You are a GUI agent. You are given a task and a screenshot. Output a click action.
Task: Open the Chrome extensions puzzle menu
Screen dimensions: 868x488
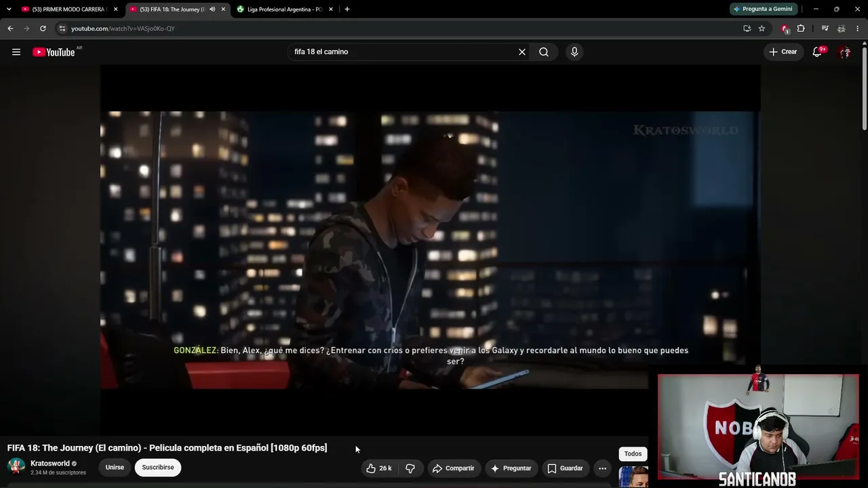click(x=801, y=28)
